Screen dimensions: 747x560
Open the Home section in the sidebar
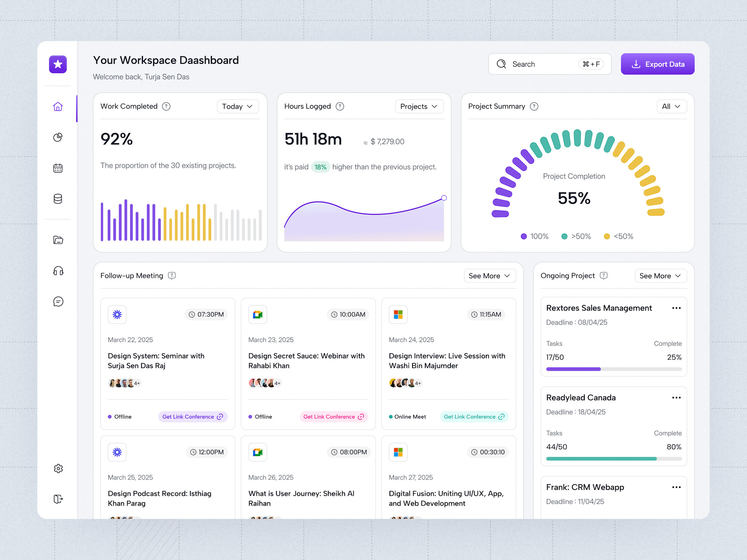tap(58, 106)
